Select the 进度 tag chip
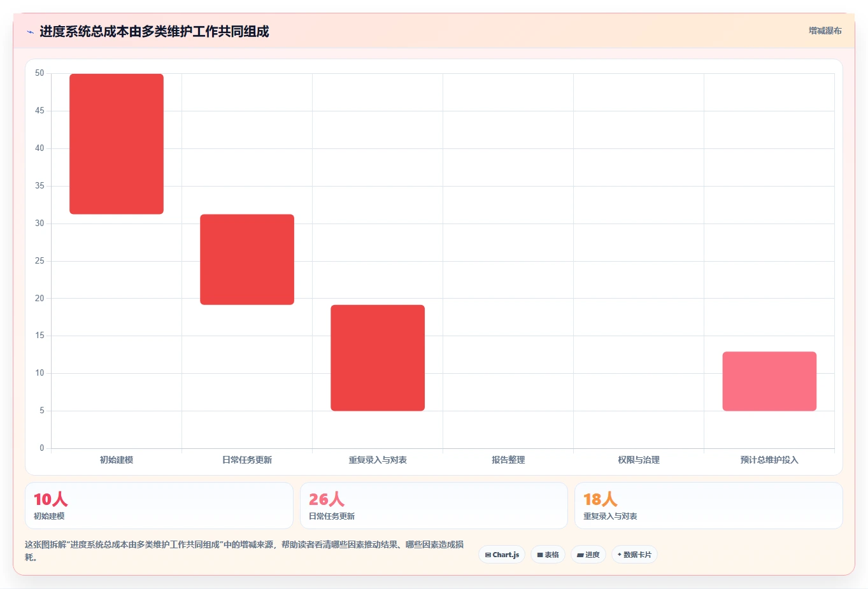This screenshot has height=589, width=868. point(588,555)
